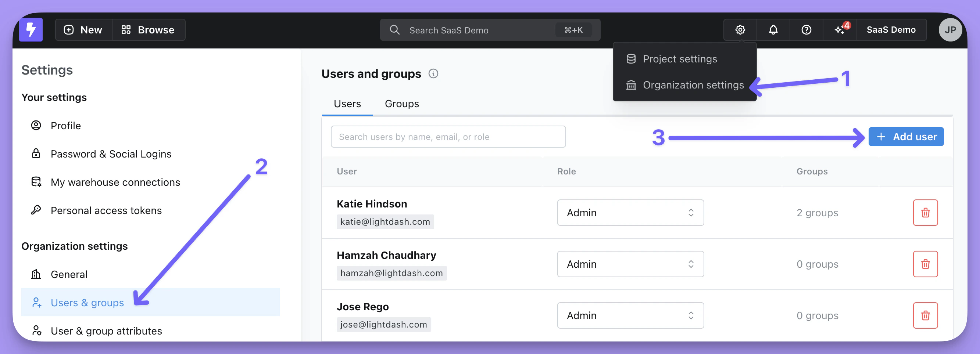The width and height of the screenshot is (980, 354).
Task: Open Hamzah Chaudhary's role dropdown
Action: pos(630,264)
